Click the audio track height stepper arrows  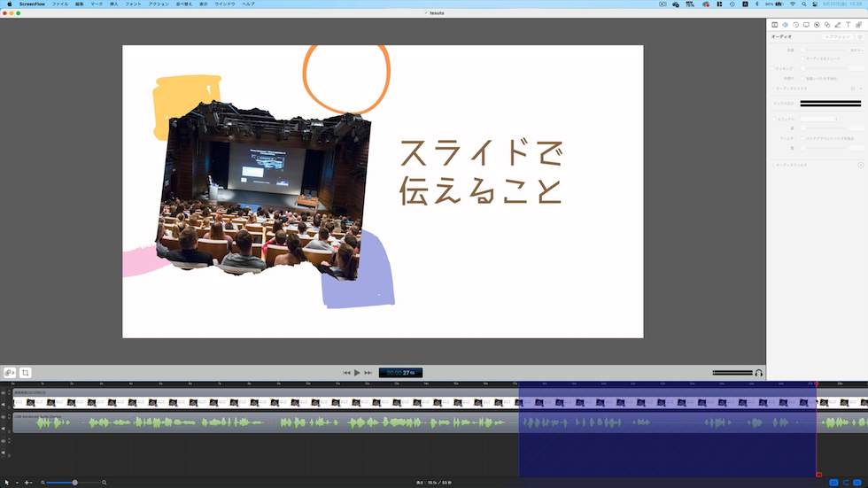click(x=9, y=417)
